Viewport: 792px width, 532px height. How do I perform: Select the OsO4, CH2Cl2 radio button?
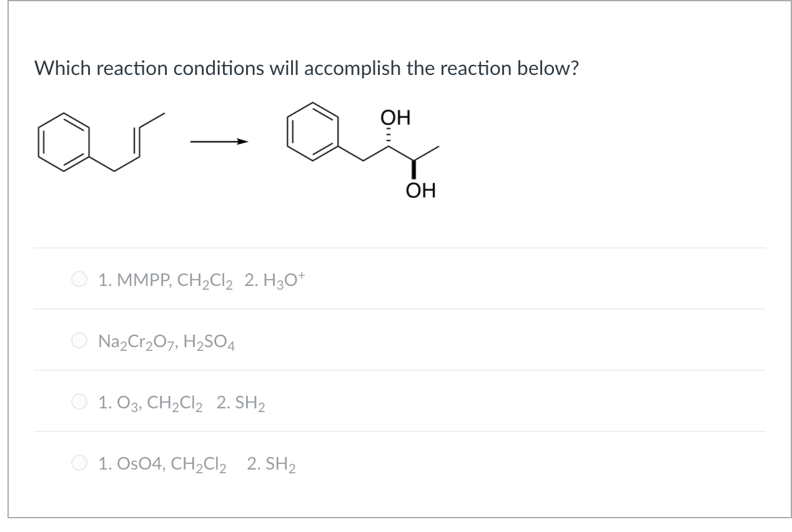point(79,463)
